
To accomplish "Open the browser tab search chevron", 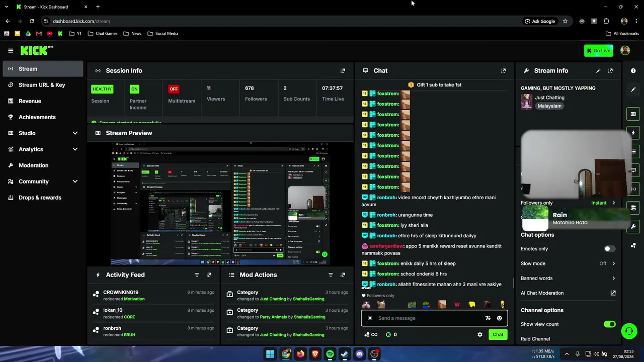I will [7, 7].
